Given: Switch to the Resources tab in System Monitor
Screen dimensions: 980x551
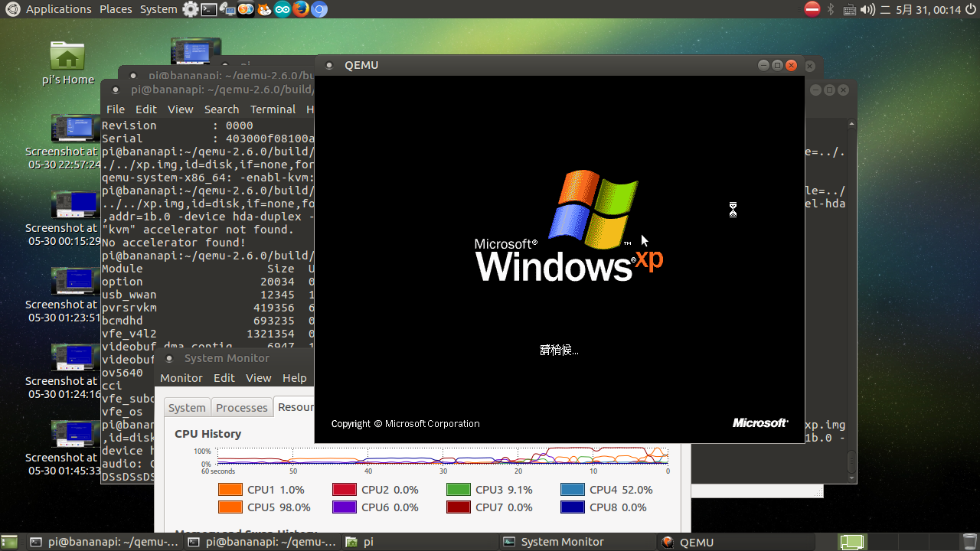Looking at the screenshot, I should [x=295, y=407].
